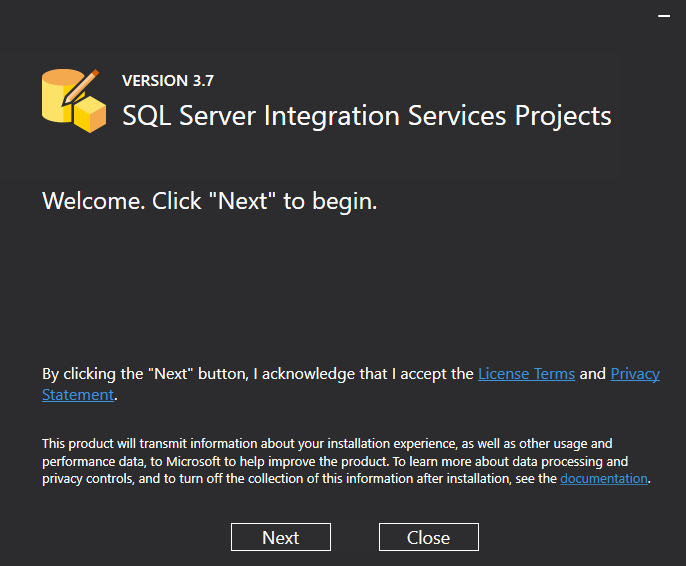Click the "Privacy" link text
The height and width of the screenshot is (566, 686).
(x=635, y=374)
